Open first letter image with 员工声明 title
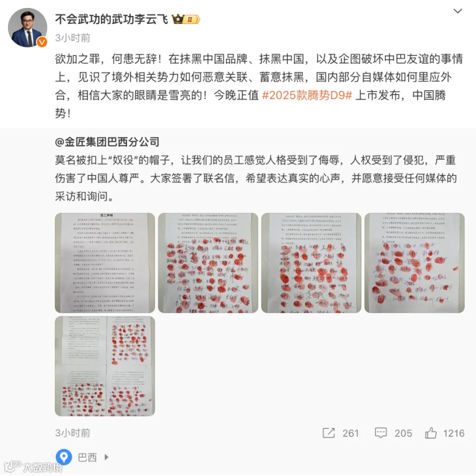Image resolution: width=476 pixels, height=476 pixels. [105, 263]
